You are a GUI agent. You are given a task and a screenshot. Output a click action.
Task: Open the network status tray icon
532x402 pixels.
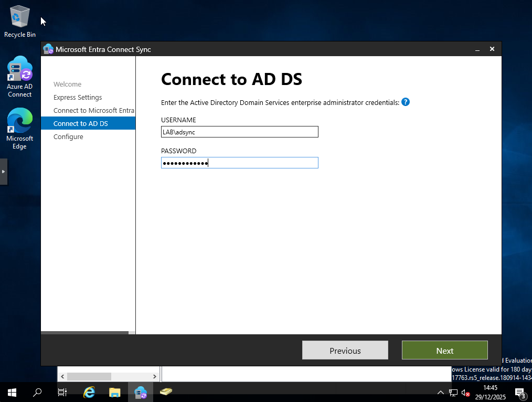(x=453, y=392)
